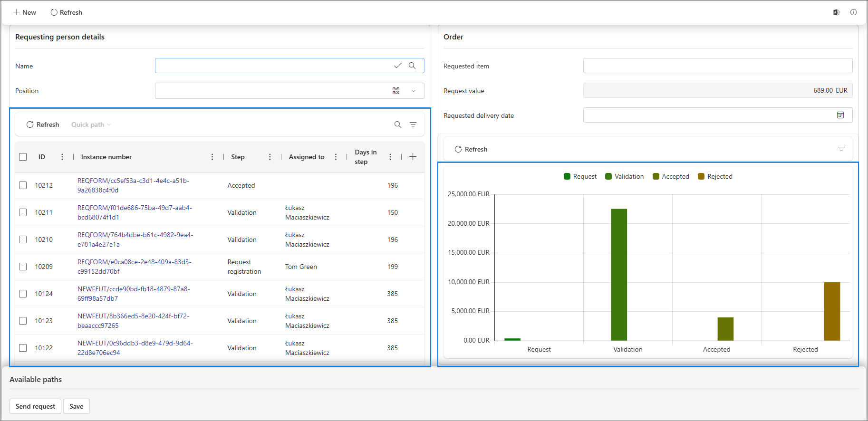This screenshot has height=421, width=868.
Task: Add a column with the plus icon
Action: [413, 157]
